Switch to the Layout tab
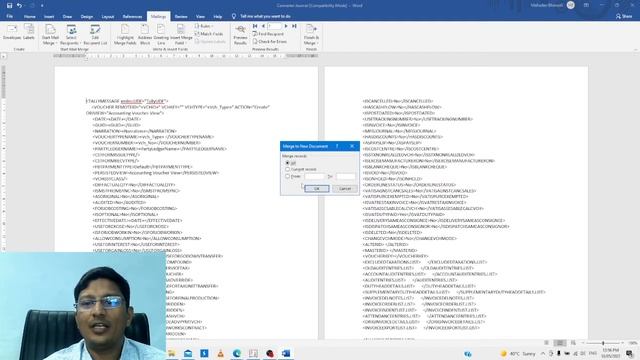The image size is (640, 360). point(108,16)
